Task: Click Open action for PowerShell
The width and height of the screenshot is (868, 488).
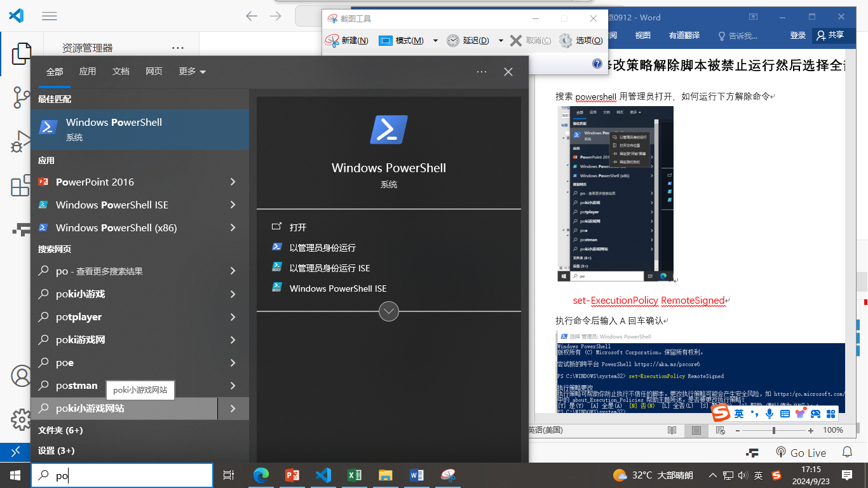Action: (389, 227)
